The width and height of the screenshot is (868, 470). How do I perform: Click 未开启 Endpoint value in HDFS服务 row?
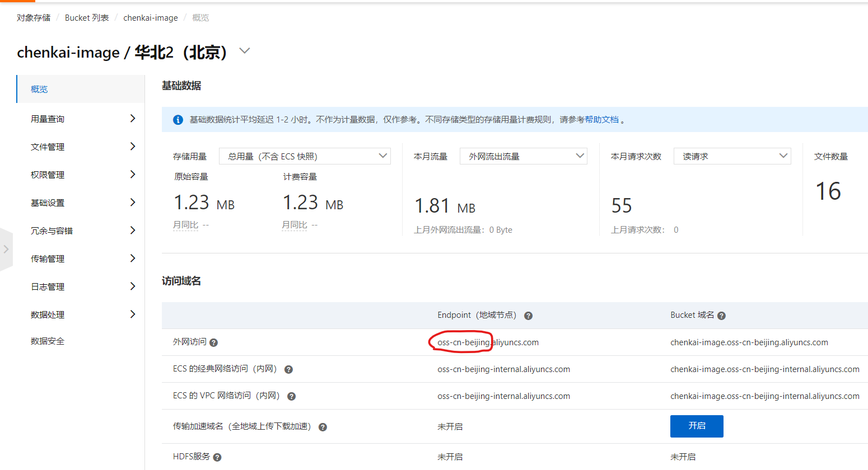[450, 457]
